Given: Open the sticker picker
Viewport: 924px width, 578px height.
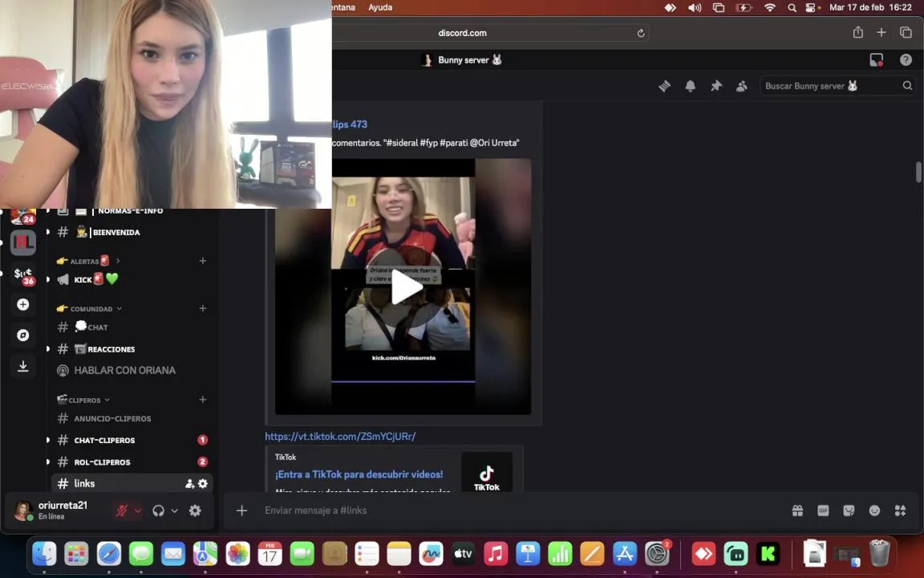Looking at the screenshot, I should pyautogui.click(x=849, y=511).
